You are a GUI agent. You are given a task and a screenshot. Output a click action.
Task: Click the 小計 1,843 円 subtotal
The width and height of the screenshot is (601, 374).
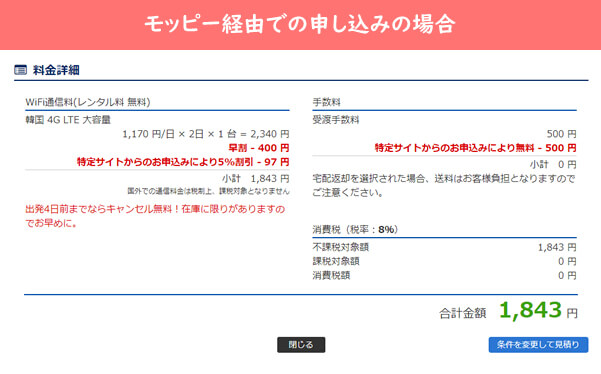[256, 179]
